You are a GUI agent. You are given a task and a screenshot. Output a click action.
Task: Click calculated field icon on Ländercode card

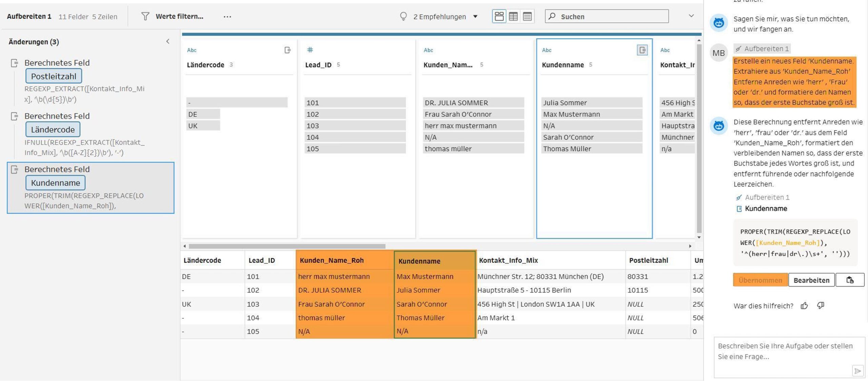288,50
